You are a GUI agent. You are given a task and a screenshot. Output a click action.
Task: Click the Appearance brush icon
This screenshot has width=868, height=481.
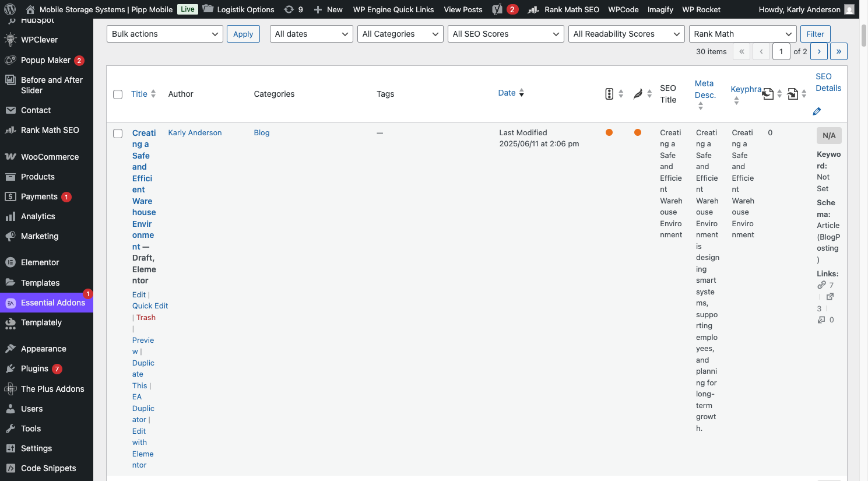click(10, 349)
